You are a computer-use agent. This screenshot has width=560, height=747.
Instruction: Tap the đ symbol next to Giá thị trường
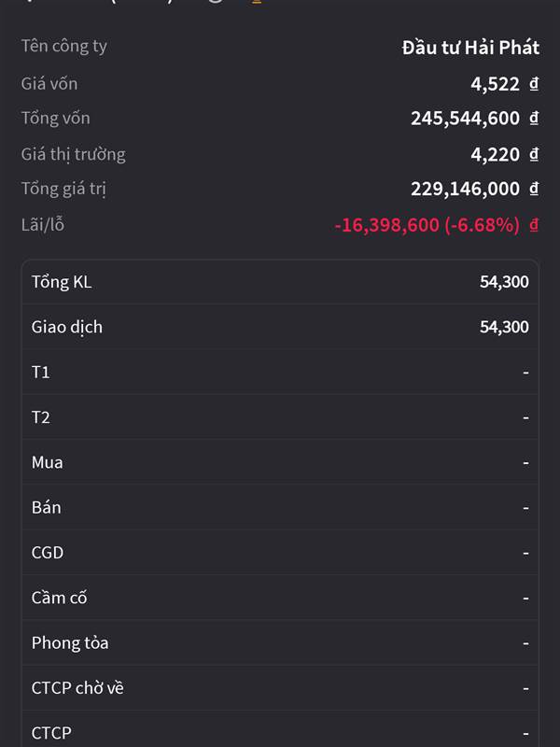click(x=534, y=154)
